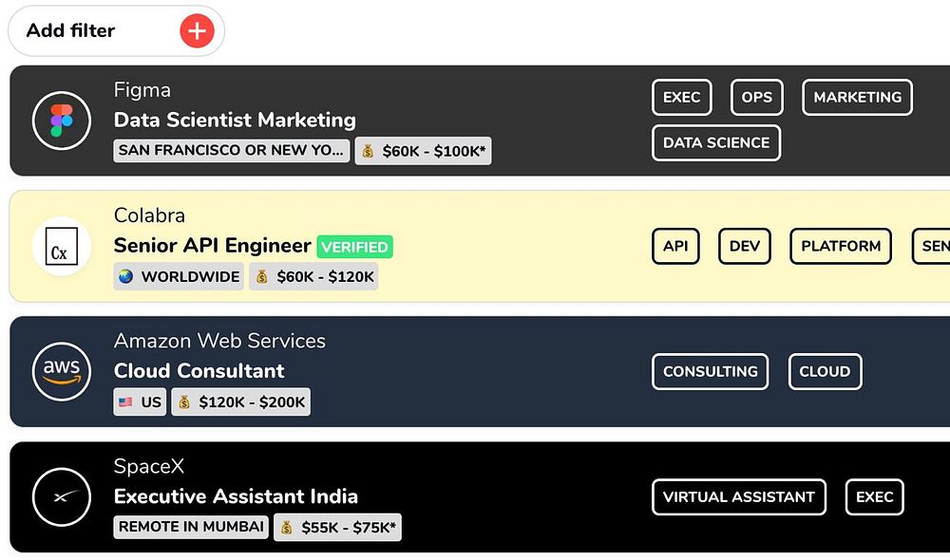
Task: Click the WORLDWIDE location badge text
Action: click(190, 276)
